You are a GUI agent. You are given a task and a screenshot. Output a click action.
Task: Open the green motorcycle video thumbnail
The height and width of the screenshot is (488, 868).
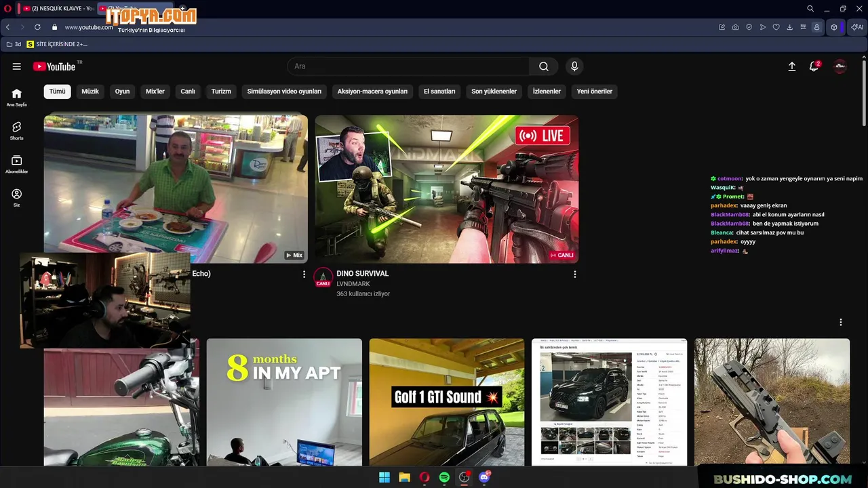(122, 407)
